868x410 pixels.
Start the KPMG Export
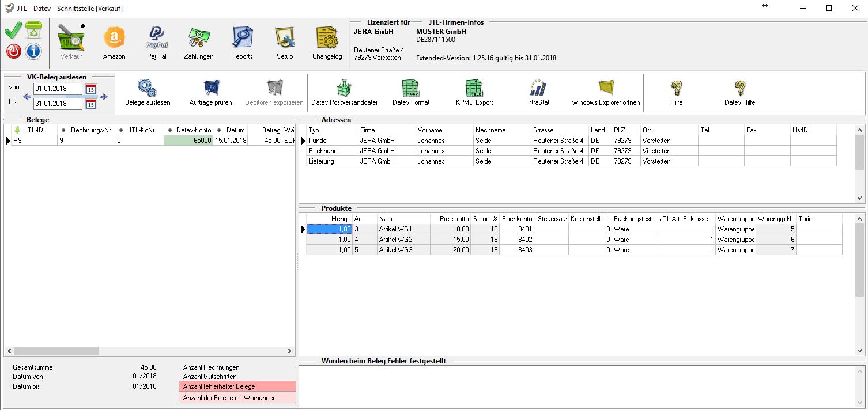473,92
